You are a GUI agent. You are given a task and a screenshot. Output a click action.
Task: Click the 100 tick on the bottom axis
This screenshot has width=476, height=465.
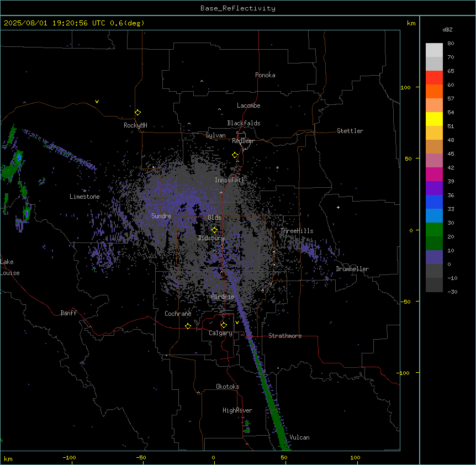[355, 457]
